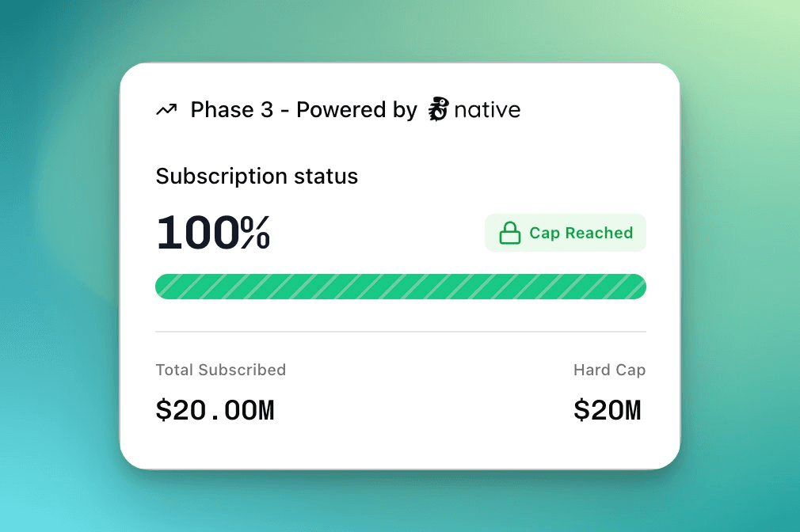800x532 pixels.
Task: Select the $20M hard cap value
Action: [607, 410]
